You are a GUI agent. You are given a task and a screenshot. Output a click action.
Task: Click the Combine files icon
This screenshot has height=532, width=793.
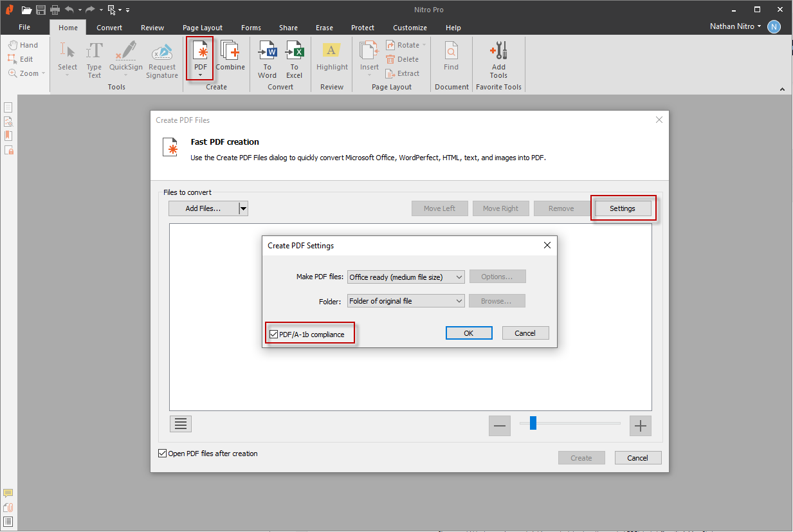[230, 53]
